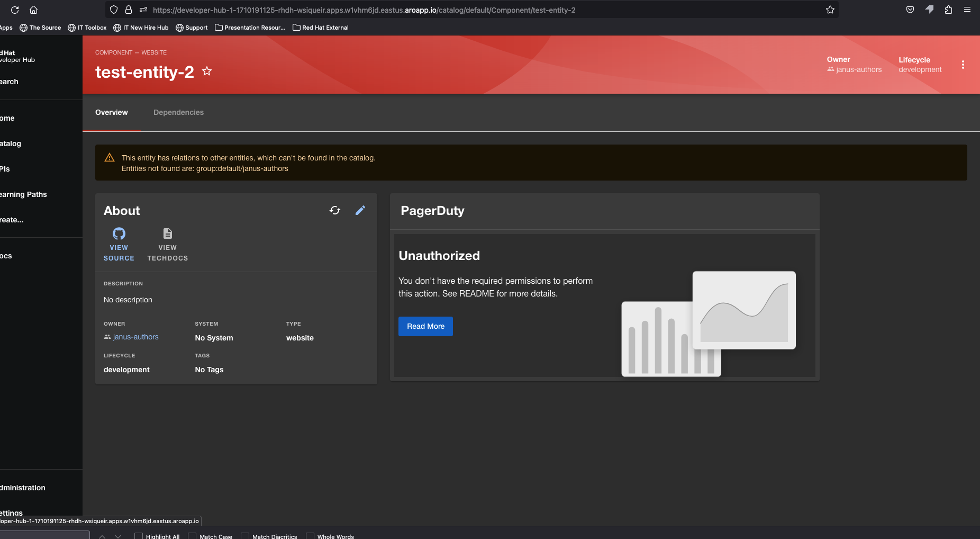
Task: Select the Overview tab
Action: click(112, 112)
